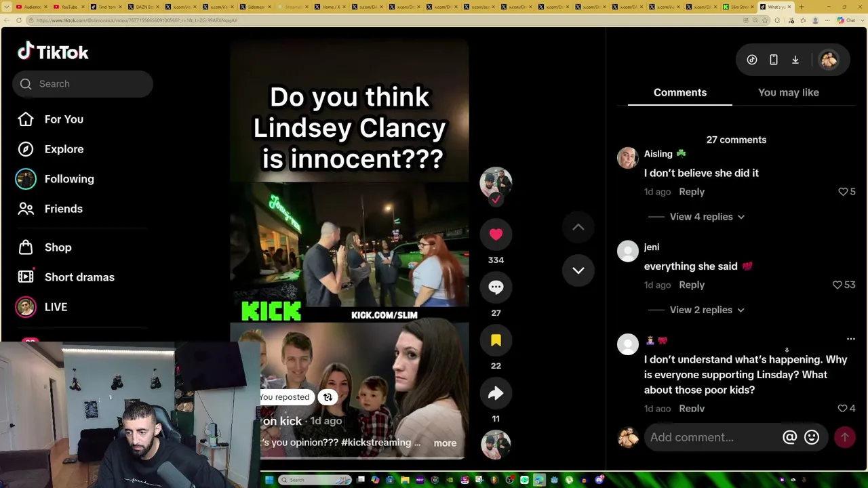
Task: Open the LIVE section
Action: [56, 307]
